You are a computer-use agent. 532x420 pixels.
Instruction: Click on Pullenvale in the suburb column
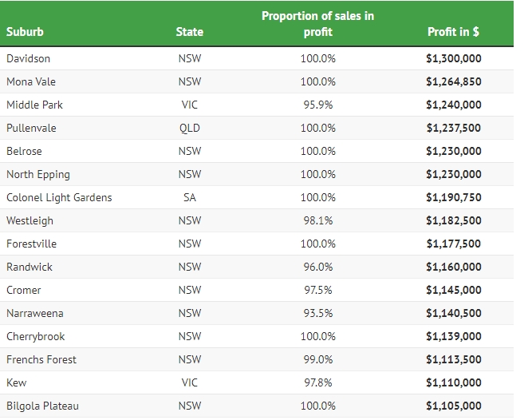click(x=31, y=128)
